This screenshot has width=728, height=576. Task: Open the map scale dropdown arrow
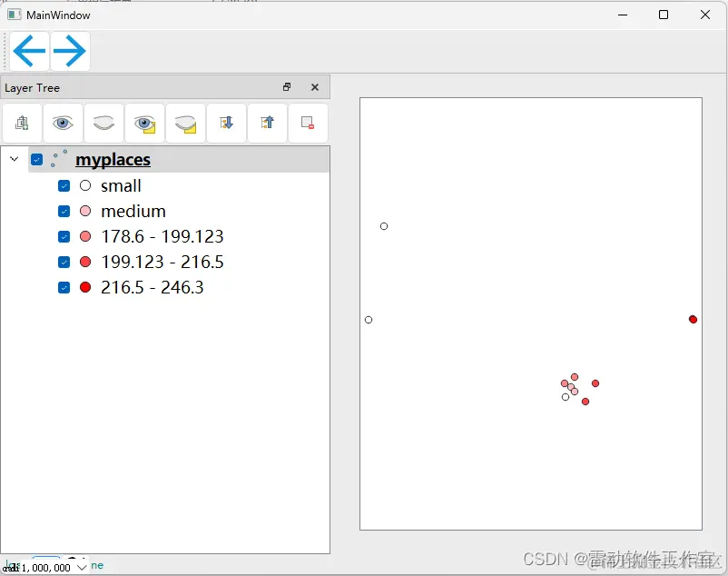(82, 567)
